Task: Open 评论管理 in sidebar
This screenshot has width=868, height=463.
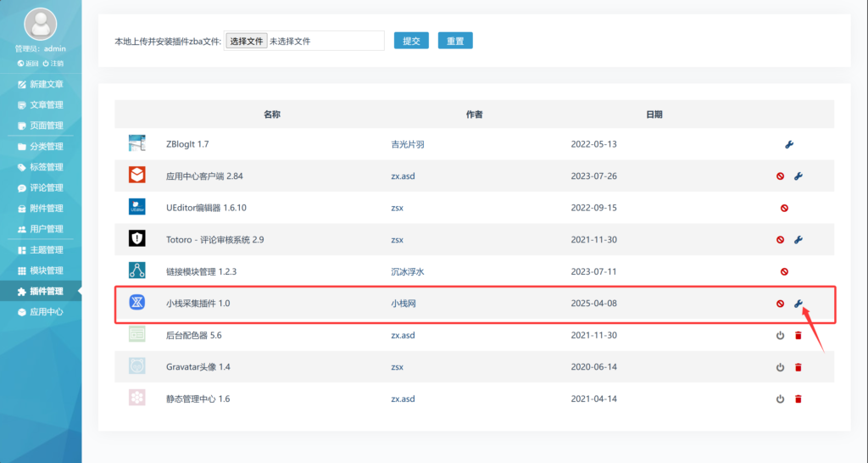Action: pyautogui.click(x=41, y=187)
